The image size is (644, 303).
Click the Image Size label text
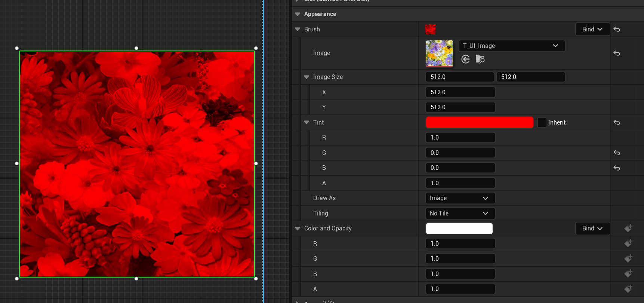point(328,77)
